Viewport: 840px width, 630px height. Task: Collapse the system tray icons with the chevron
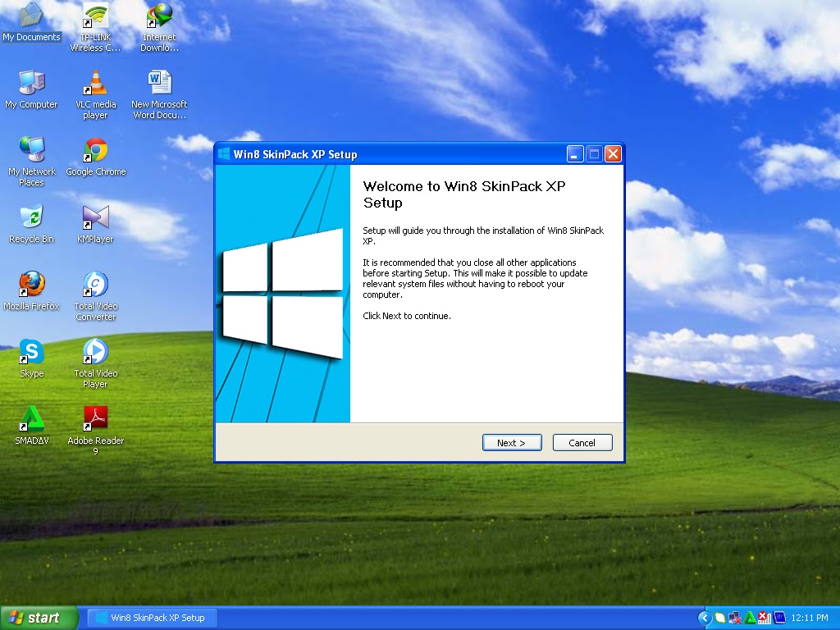point(704,617)
